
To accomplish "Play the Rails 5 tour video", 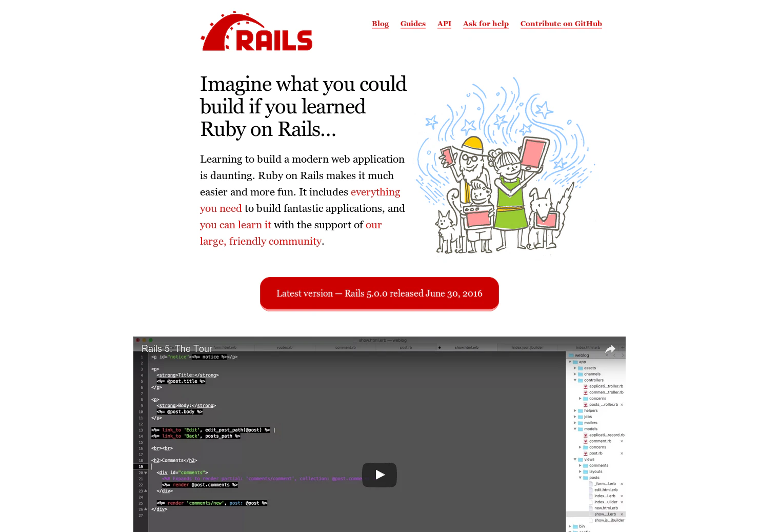I will click(x=379, y=475).
